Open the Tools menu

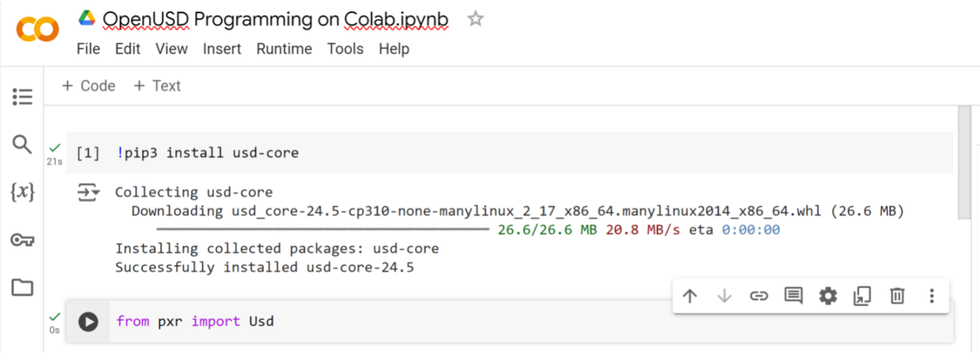[345, 49]
